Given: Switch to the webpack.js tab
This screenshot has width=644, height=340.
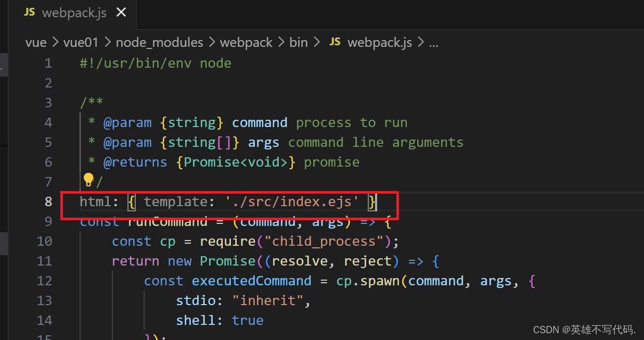Looking at the screenshot, I should point(73,12).
